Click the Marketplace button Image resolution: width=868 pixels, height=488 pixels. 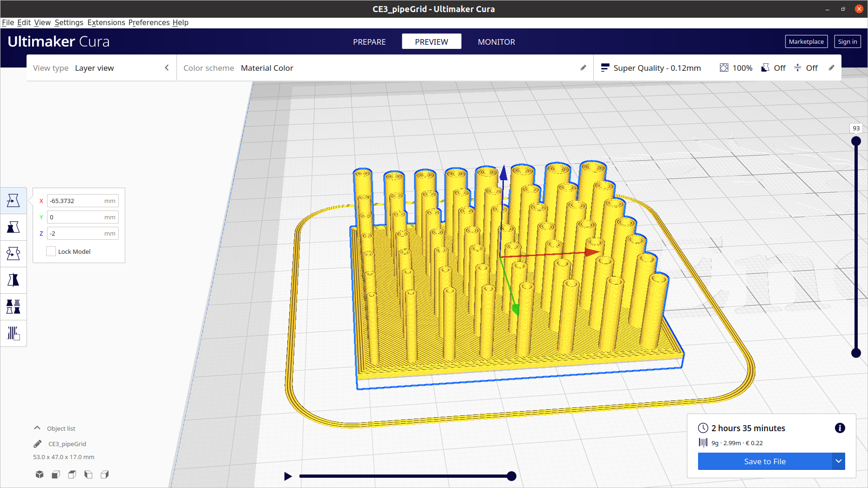click(806, 41)
